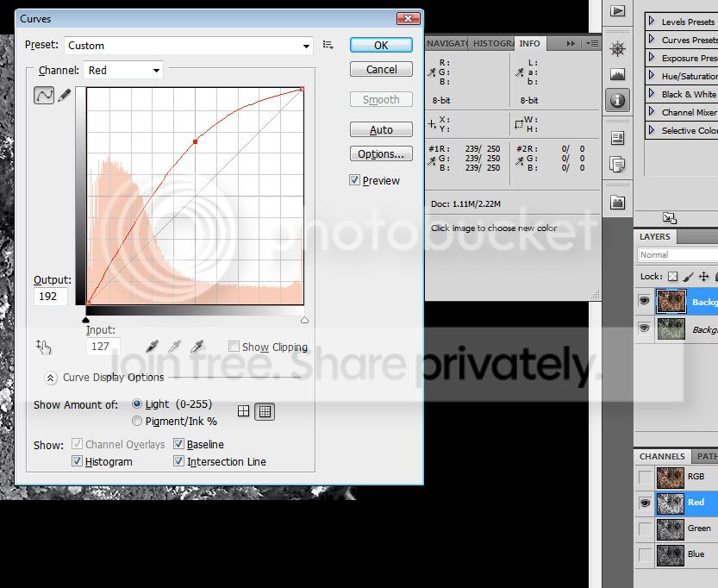The width and height of the screenshot is (718, 588).
Task: Click the Auto button
Action: 381,130
